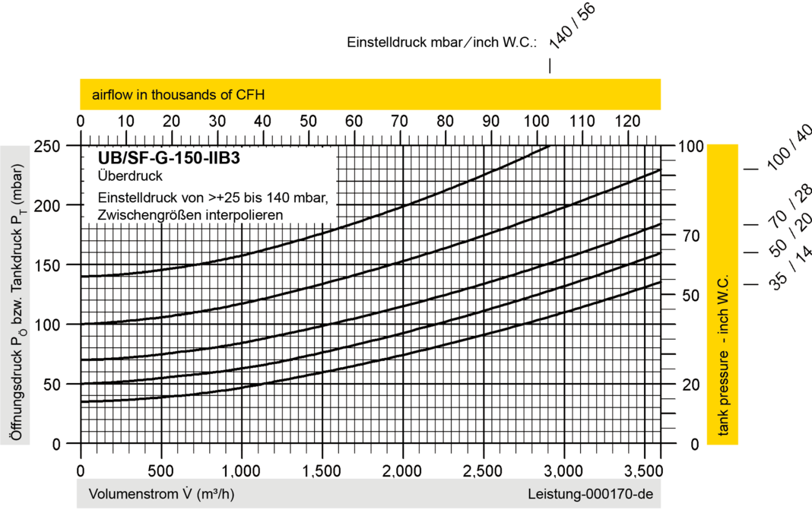Click the 50 / 20 curve label
Viewport: 812px width, 510px height.
[790, 234]
